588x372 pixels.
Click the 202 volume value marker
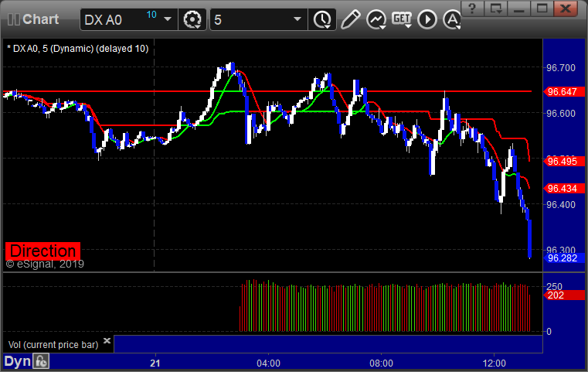pos(564,295)
